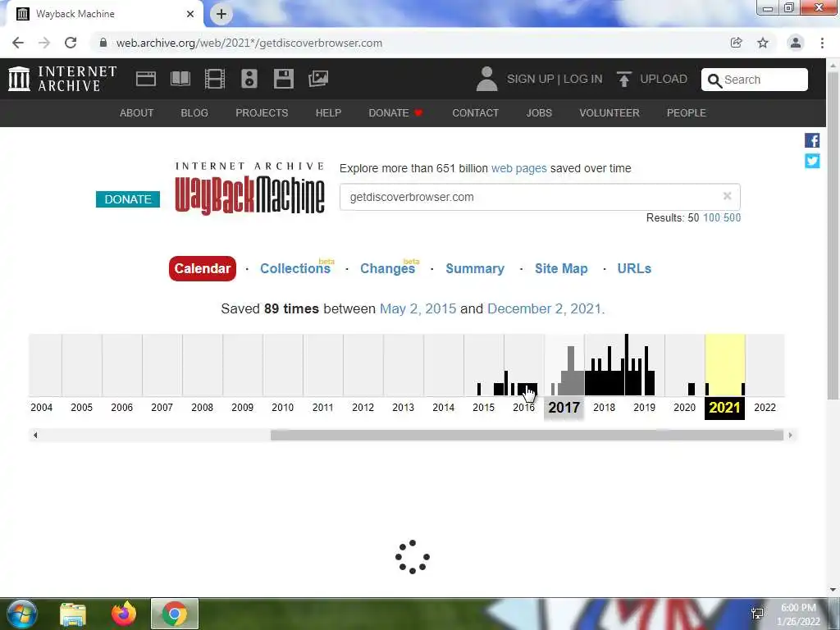Show 100 results
Screen dimensions: 840x630
[x=711, y=217]
